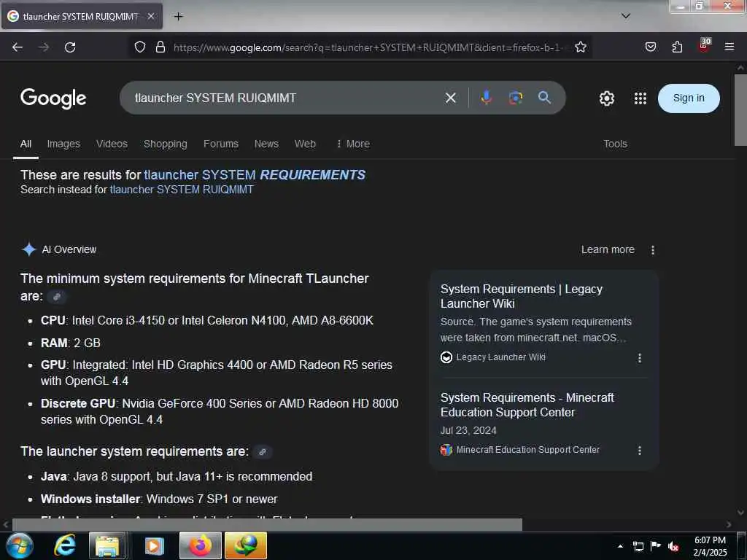Clear the search box with the X
The height and width of the screenshot is (560, 747).
[450, 98]
